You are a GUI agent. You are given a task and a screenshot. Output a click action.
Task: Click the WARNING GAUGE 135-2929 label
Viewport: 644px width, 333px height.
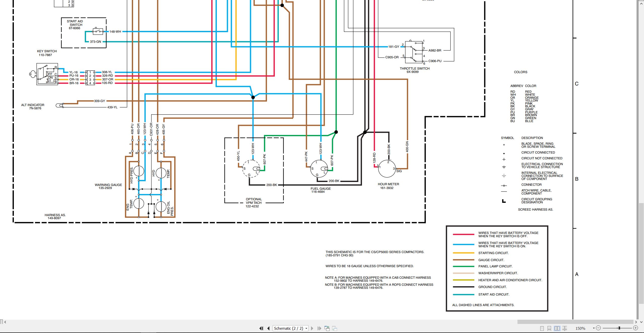(108, 186)
